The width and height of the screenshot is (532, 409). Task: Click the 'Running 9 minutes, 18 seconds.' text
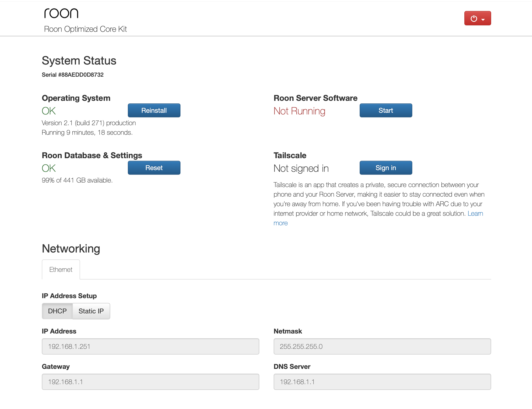pyautogui.click(x=87, y=132)
